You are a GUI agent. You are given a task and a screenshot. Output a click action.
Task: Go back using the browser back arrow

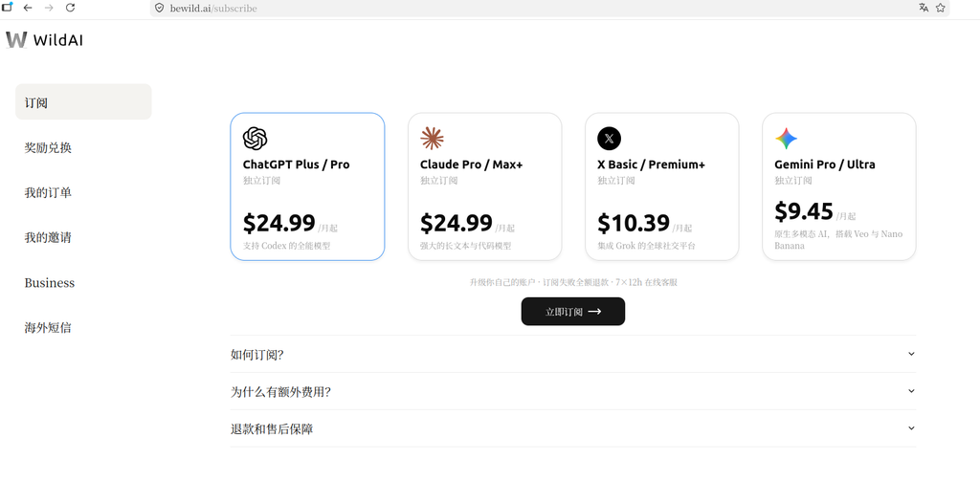click(x=28, y=8)
